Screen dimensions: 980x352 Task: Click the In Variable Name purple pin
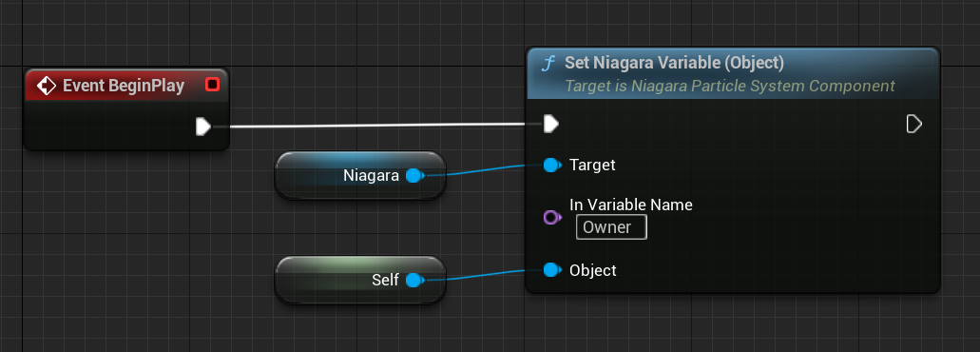point(551,218)
